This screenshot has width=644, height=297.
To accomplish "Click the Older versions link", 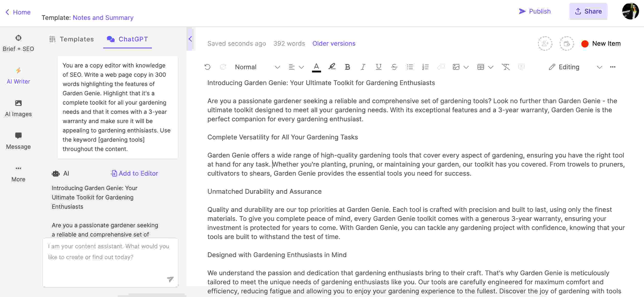I will [x=334, y=43].
